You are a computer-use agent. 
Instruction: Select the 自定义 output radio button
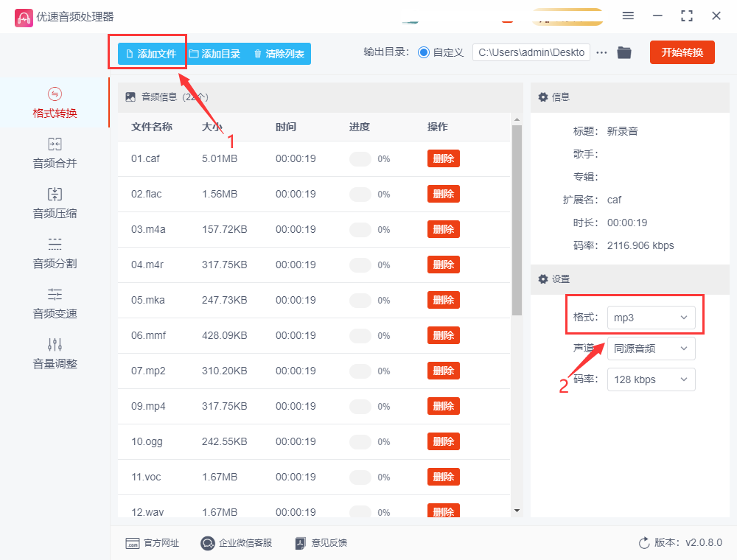click(424, 52)
